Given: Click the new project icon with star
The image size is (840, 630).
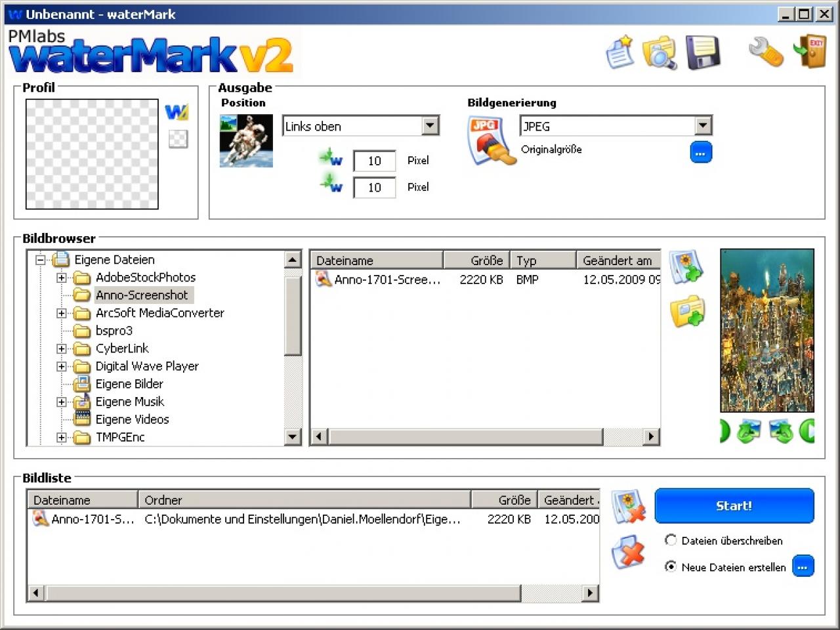Looking at the screenshot, I should tap(619, 52).
